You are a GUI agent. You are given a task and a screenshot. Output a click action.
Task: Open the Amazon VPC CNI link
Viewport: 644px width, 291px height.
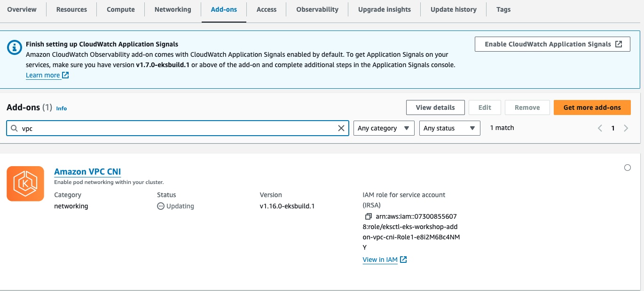coord(87,171)
